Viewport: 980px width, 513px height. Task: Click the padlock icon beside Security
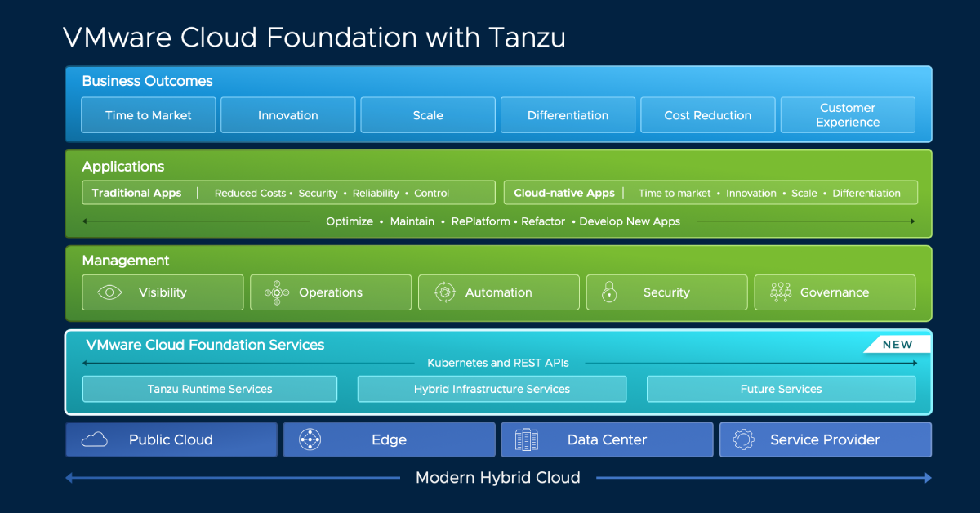pos(609,292)
